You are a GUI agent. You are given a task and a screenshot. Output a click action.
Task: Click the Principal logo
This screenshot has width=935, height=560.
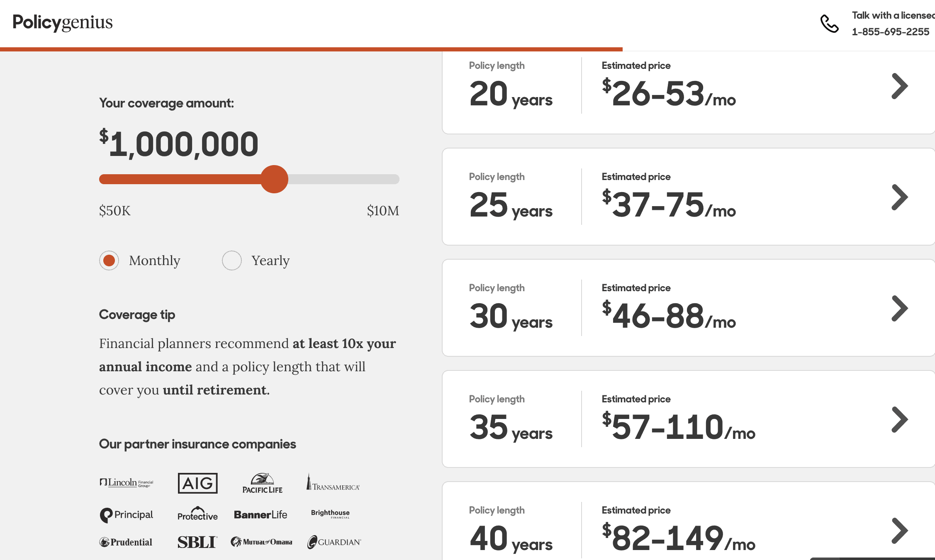click(x=126, y=514)
